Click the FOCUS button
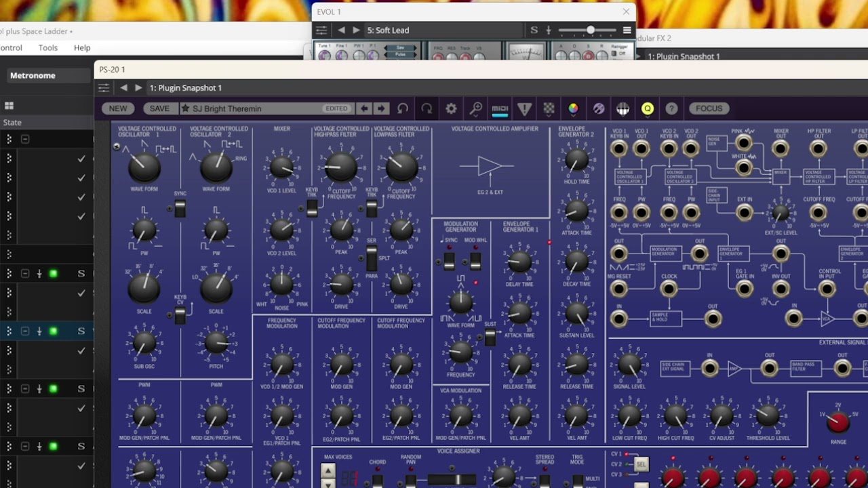The width and height of the screenshot is (868, 488). [709, 108]
